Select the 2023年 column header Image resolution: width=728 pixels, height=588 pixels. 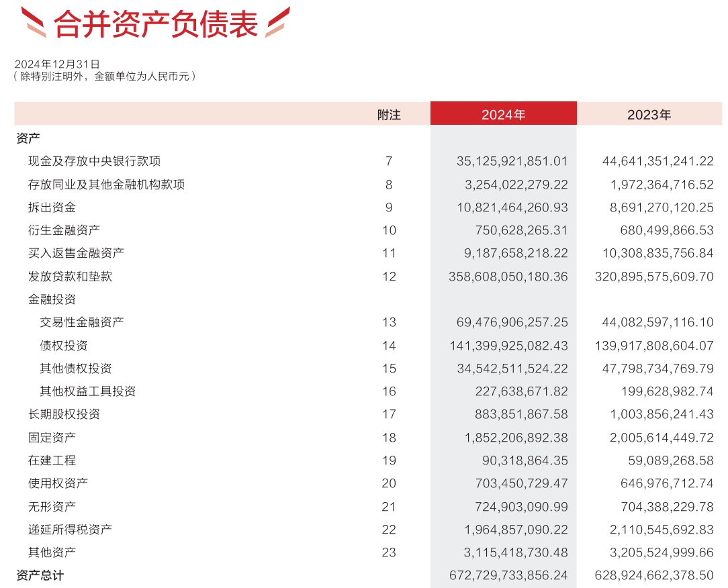pyautogui.click(x=649, y=114)
